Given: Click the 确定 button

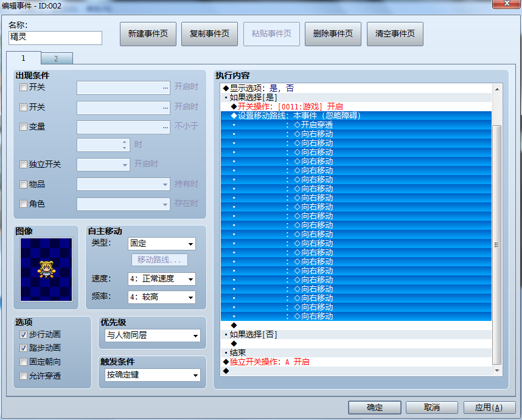Looking at the screenshot, I should [375, 407].
